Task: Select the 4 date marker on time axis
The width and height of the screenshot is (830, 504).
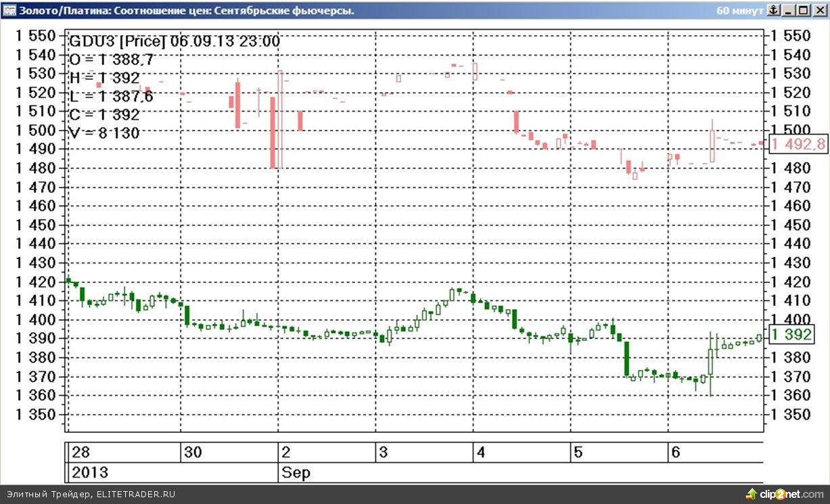Action: [x=480, y=453]
